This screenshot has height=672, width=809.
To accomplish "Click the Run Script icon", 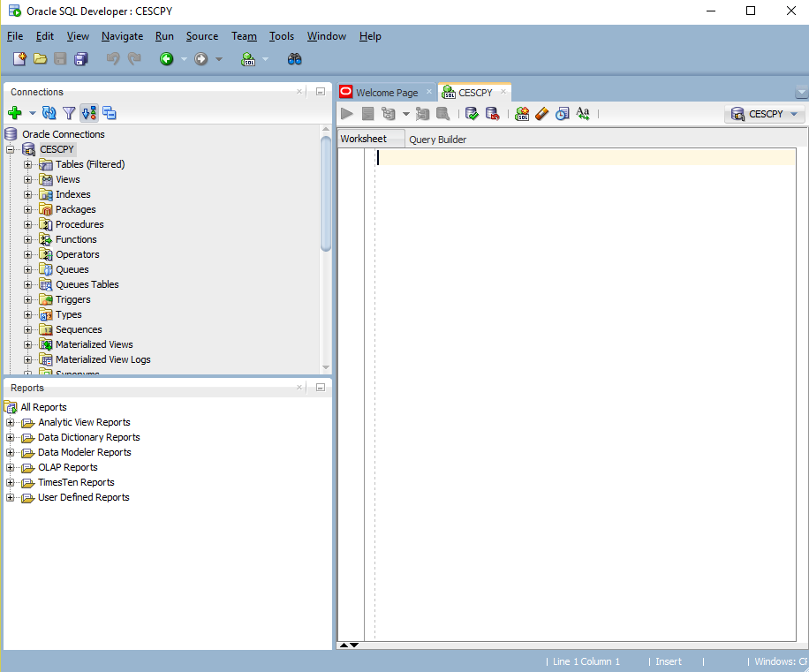I will pyautogui.click(x=368, y=113).
